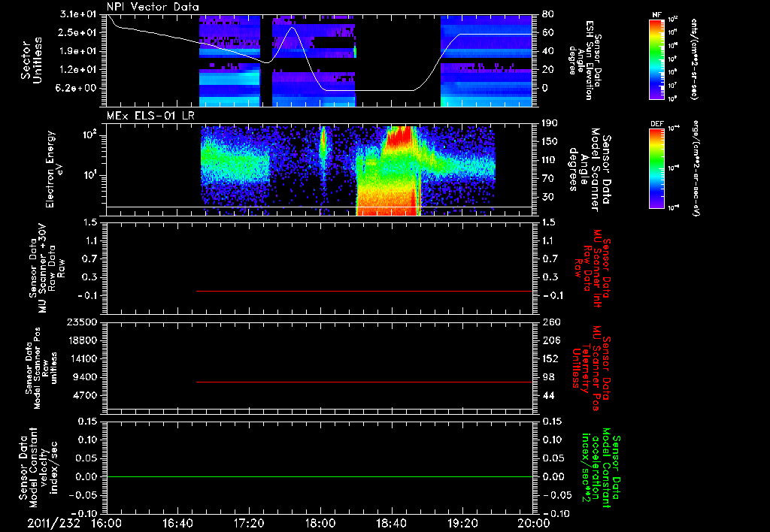Click the red MU Scanner raw data line
The width and height of the screenshot is (770, 532).
click(x=365, y=291)
